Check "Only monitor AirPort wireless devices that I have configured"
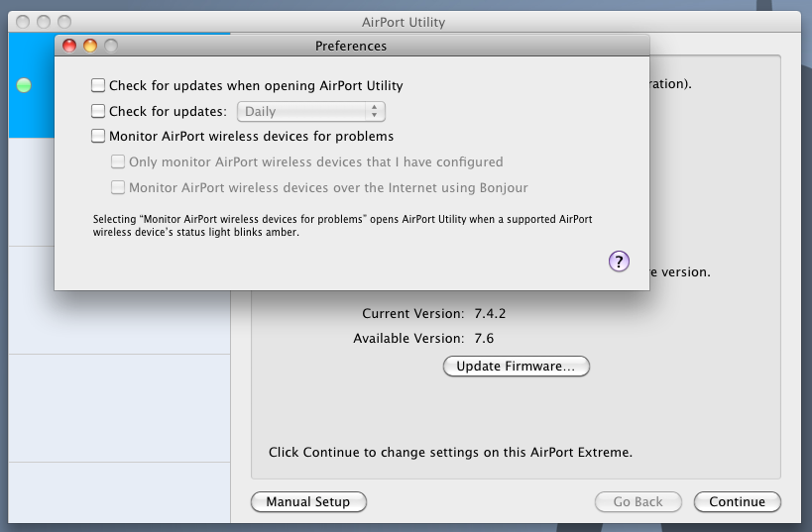 point(118,161)
